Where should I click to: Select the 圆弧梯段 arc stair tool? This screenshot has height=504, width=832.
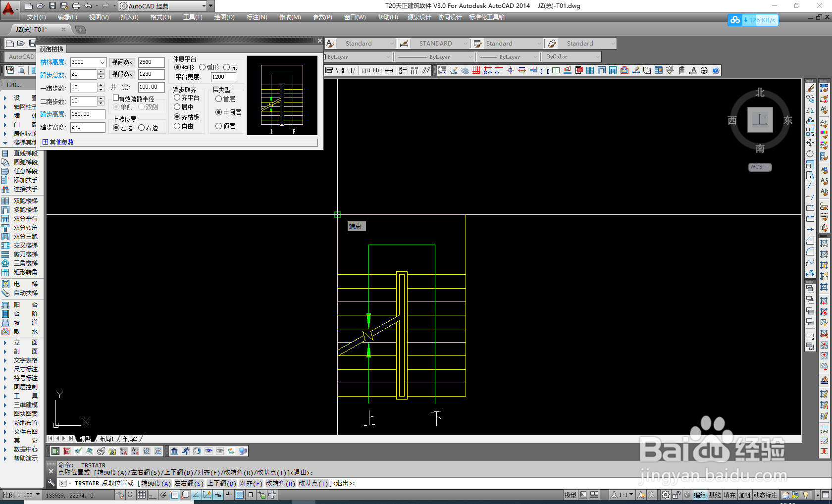20,162
